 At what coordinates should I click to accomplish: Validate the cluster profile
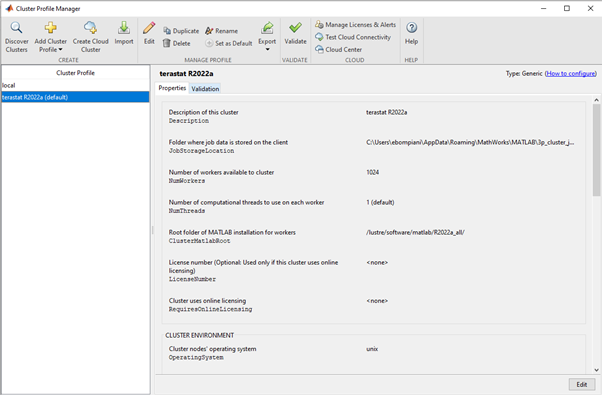point(295,33)
